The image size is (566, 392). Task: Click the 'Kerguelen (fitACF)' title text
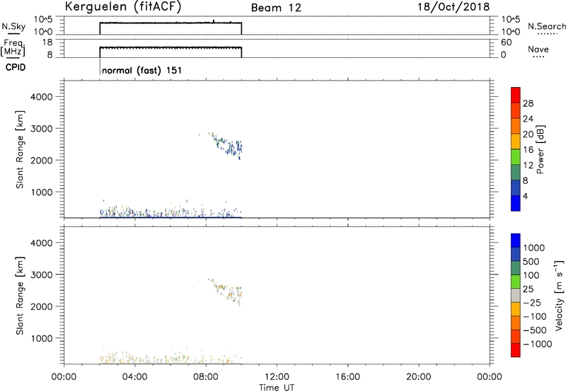pos(122,7)
